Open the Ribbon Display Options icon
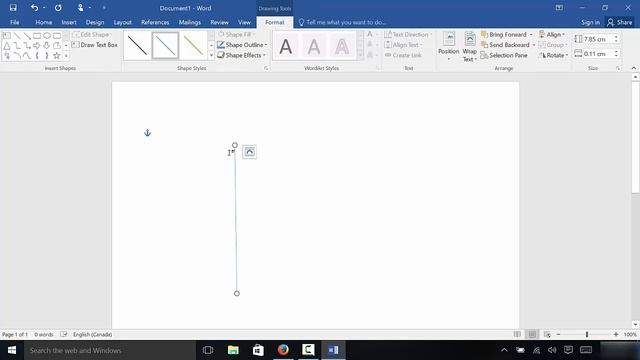This screenshot has height=360, width=640. tap(559, 8)
